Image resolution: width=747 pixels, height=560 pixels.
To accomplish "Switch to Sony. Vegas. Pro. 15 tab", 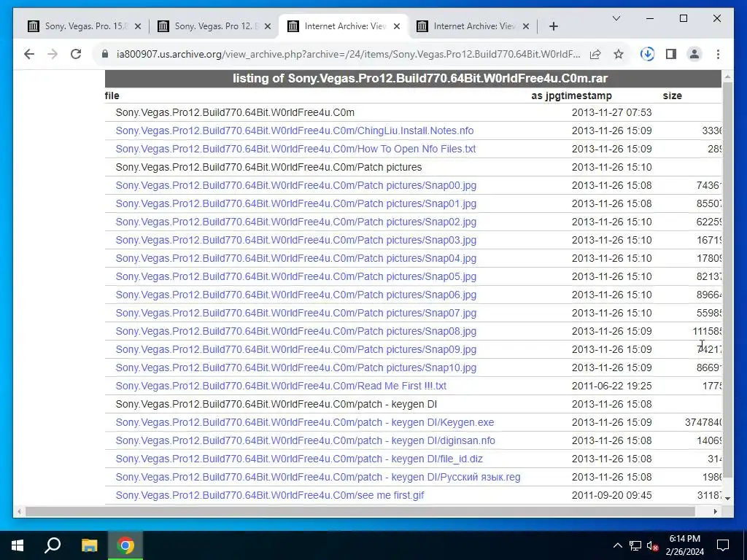I will coord(84,27).
